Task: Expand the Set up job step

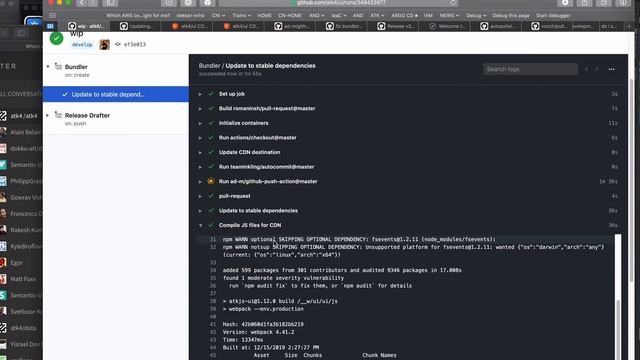Action: (200, 94)
